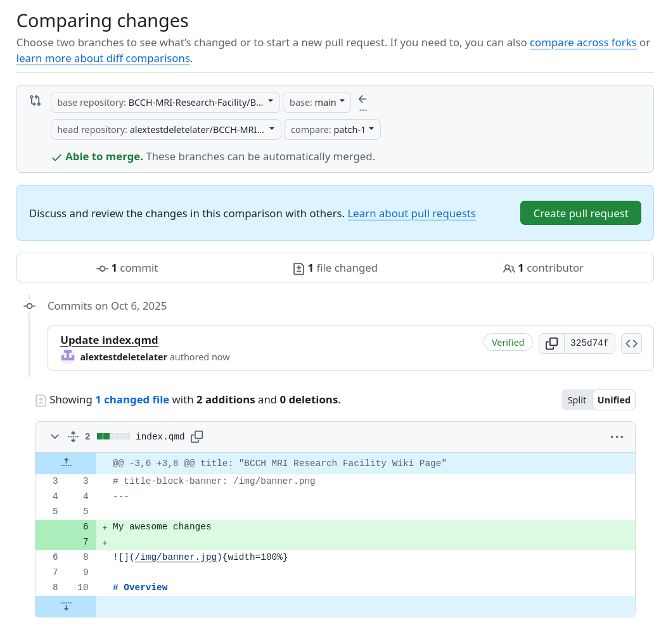Browse repository at this commit icon
The width and height of the screenshot is (654, 644).
(x=631, y=343)
